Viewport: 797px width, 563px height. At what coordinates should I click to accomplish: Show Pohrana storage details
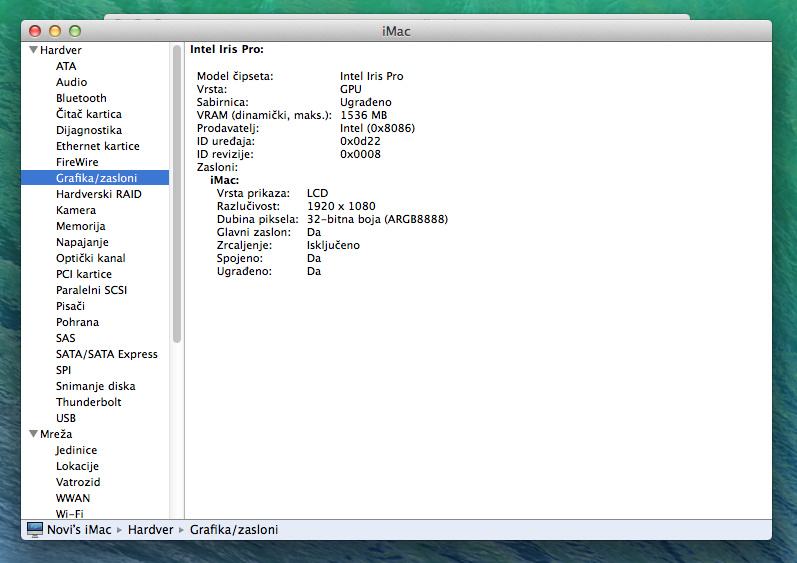point(77,322)
